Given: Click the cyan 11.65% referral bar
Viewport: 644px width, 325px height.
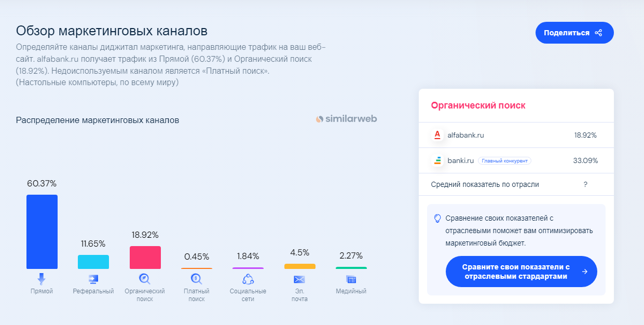Looking at the screenshot, I should point(93,262).
